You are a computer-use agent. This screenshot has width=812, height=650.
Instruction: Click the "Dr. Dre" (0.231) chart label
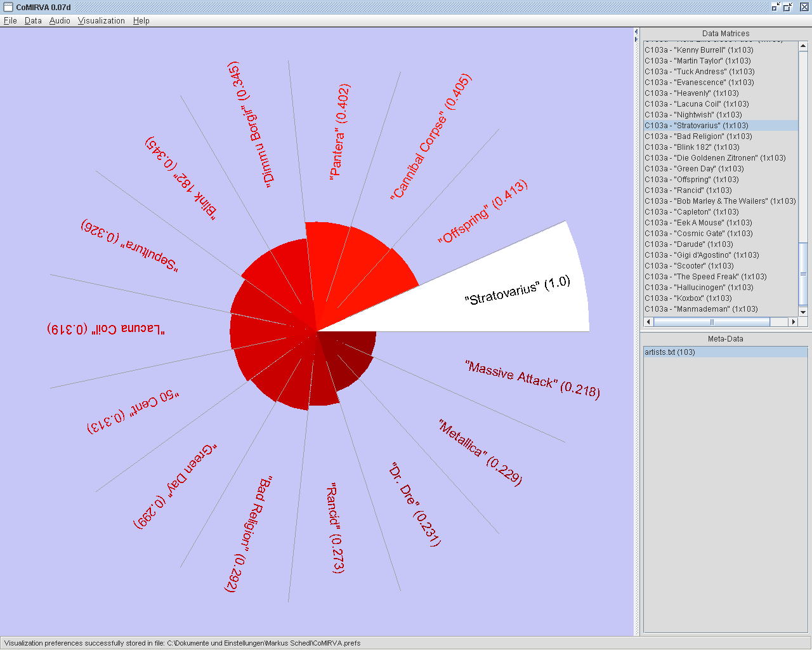click(414, 505)
